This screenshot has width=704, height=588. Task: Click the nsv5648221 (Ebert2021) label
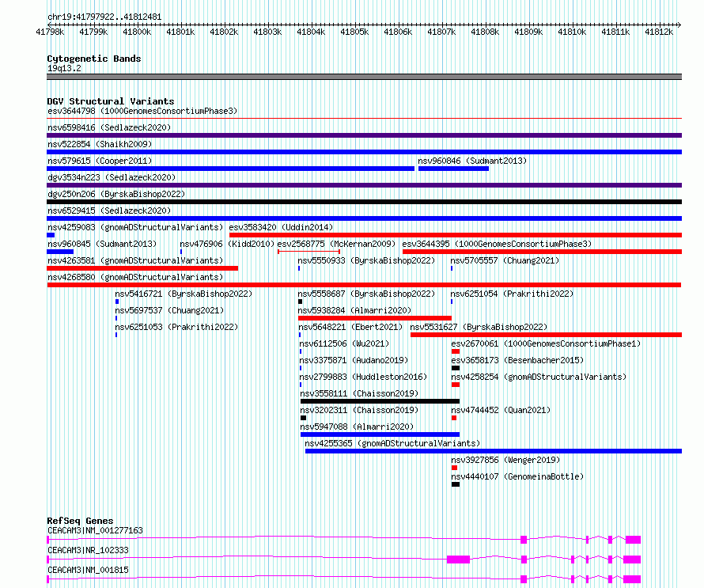click(x=350, y=327)
